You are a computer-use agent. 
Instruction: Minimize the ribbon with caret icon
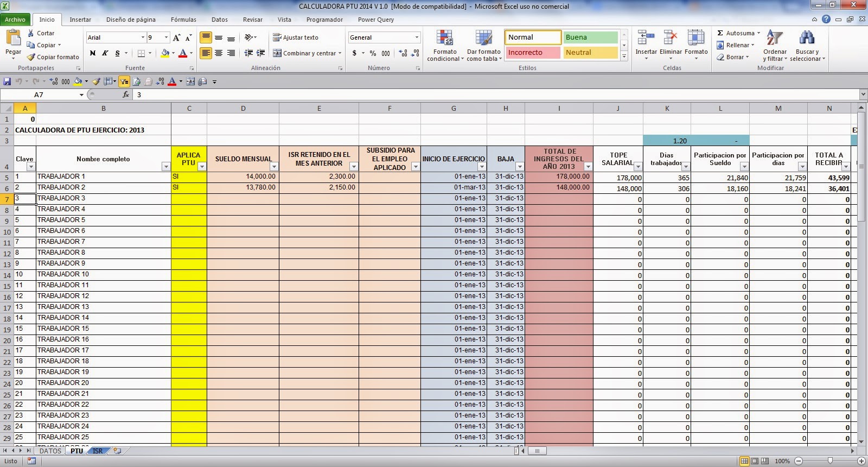(x=815, y=20)
